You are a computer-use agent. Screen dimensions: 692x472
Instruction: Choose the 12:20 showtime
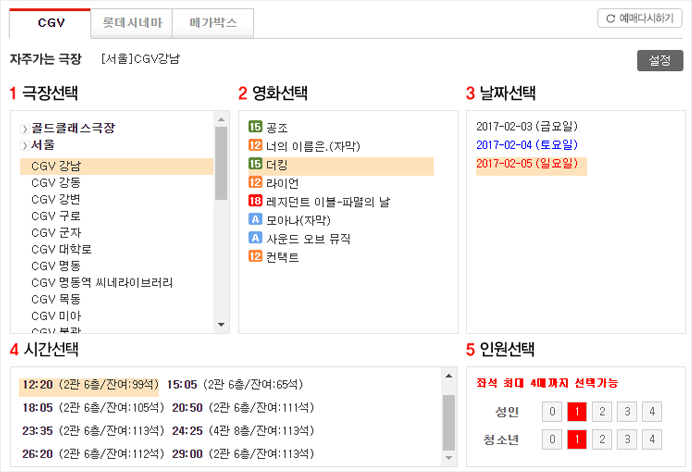89,385
